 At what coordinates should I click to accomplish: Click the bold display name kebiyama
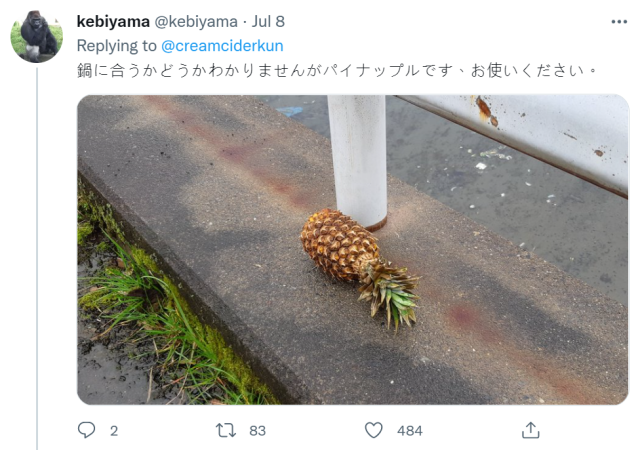point(113,22)
